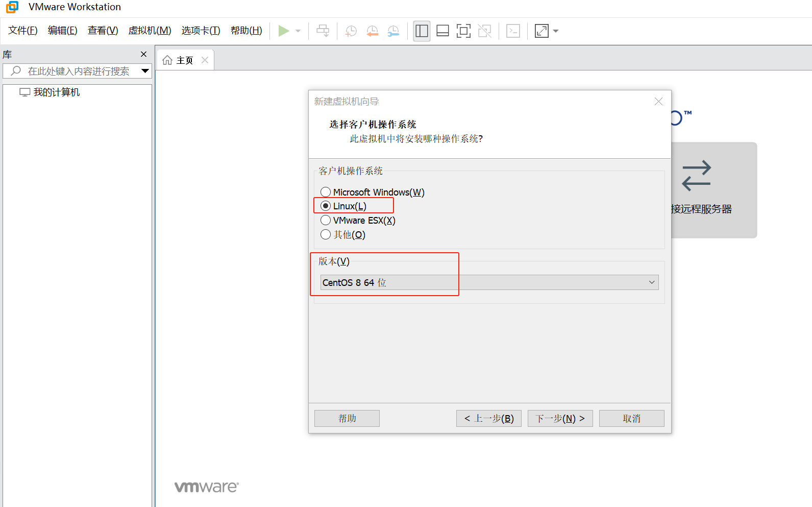Click the send Ctrl+Alt+Del toolbar icon
Viewport: 812px width, 507px height.
coord(323,31)
